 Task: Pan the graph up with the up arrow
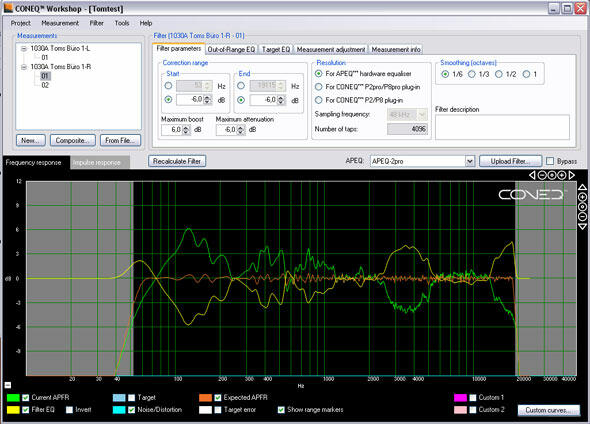pos(582,187)
